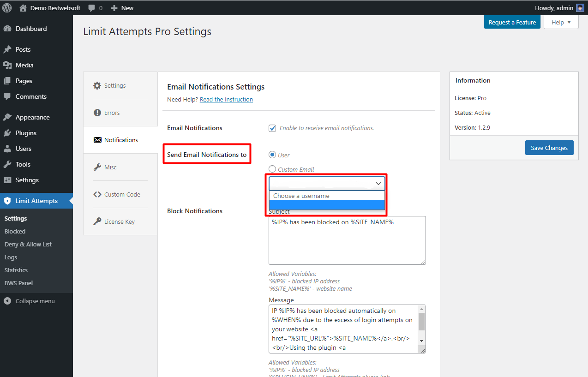Click the gear icon on the Settings tab
Screen dimensions: 588x377
97,85
